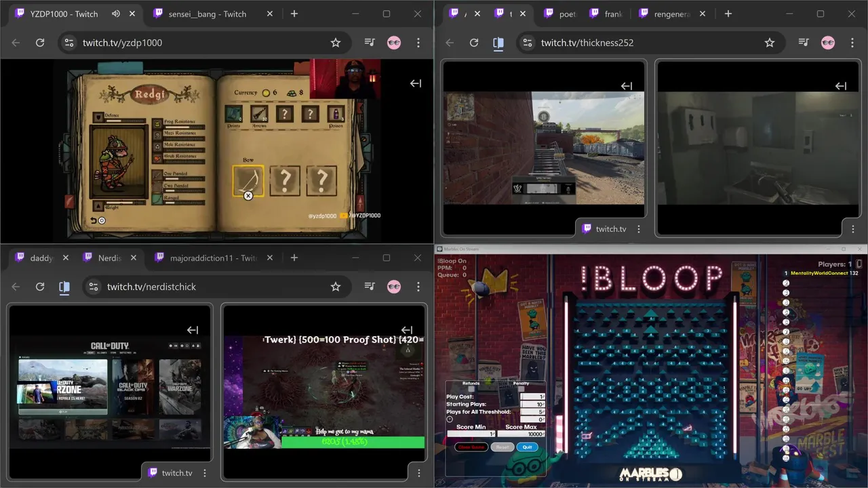Toggle the Refunds checkbox in Marbles
The image size is (868, 488).
[471, 389]
